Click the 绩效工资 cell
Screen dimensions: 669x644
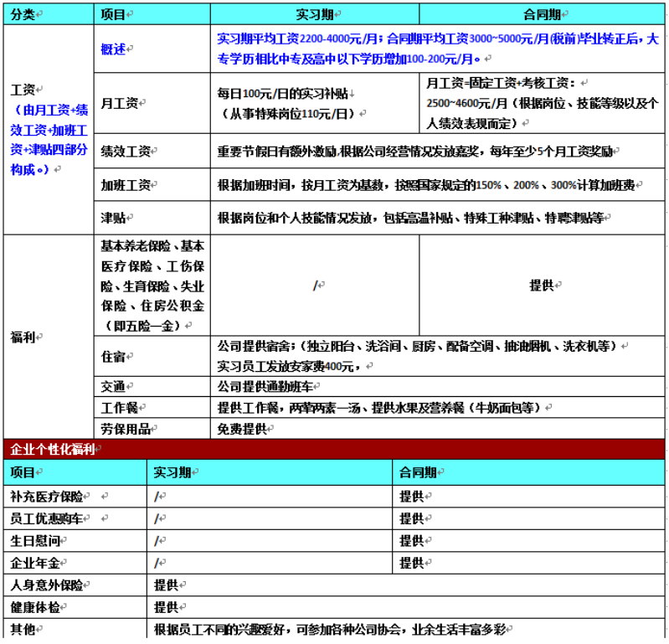pyautogui.click(x=125, y=152)
